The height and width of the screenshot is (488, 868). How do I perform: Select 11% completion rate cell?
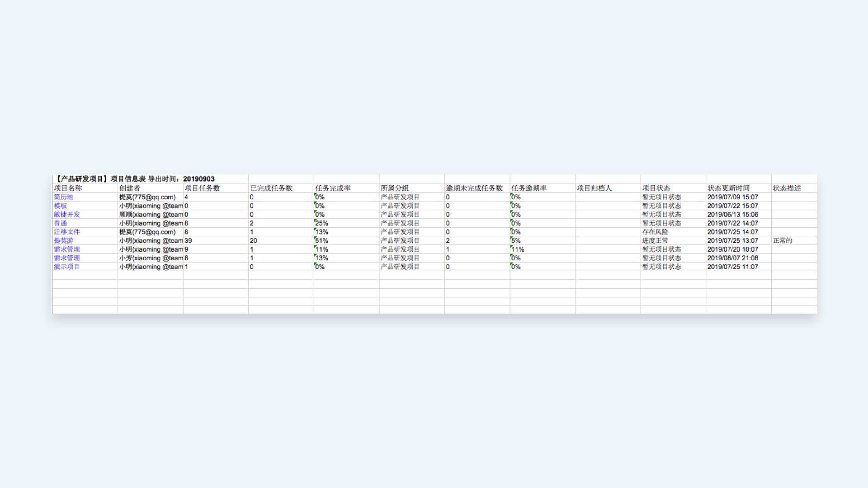point(346,249)
